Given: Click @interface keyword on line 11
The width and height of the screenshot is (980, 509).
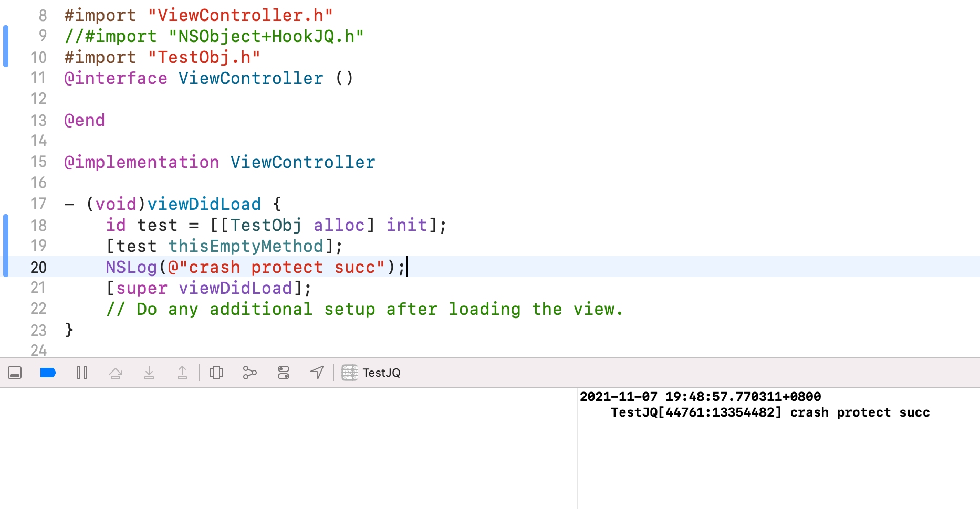Looking at the screenshot, I should pyautogui.click(x=116, y=78).
